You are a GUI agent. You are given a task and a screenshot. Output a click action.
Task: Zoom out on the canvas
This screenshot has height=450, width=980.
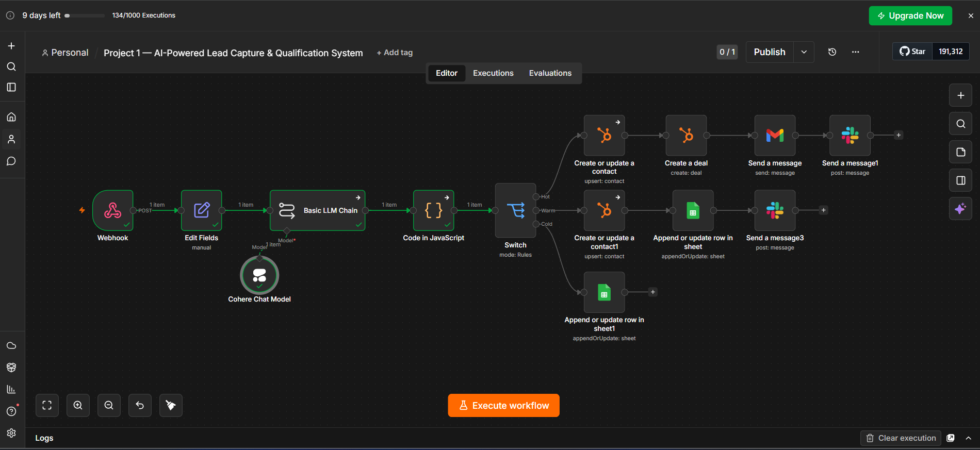coord(109,405)
